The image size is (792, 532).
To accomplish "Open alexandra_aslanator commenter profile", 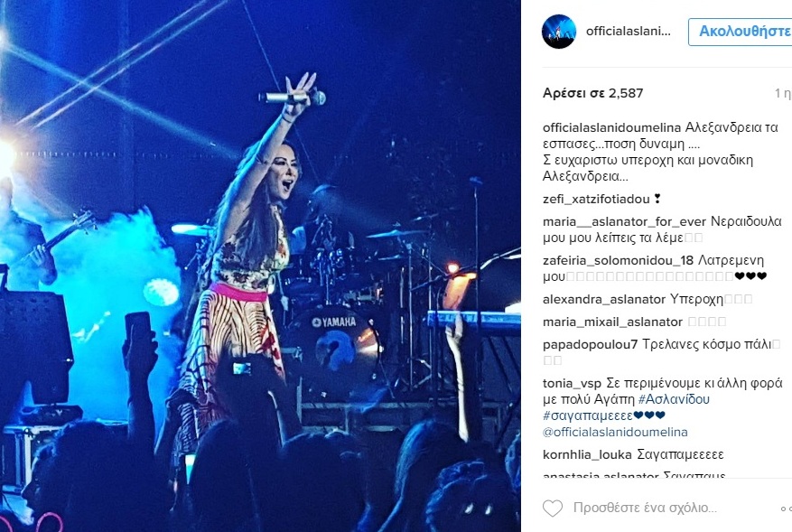I will pyautogui.click(x=604, y=299).
